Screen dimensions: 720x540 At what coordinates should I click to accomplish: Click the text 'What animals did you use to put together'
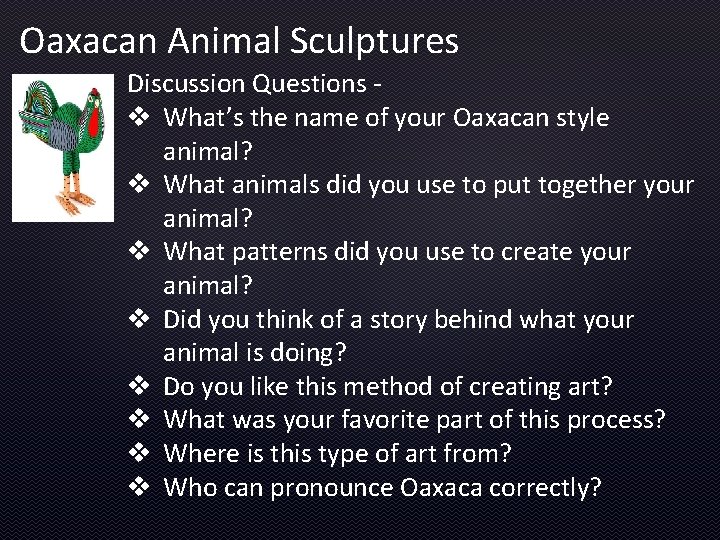point(427,184)
